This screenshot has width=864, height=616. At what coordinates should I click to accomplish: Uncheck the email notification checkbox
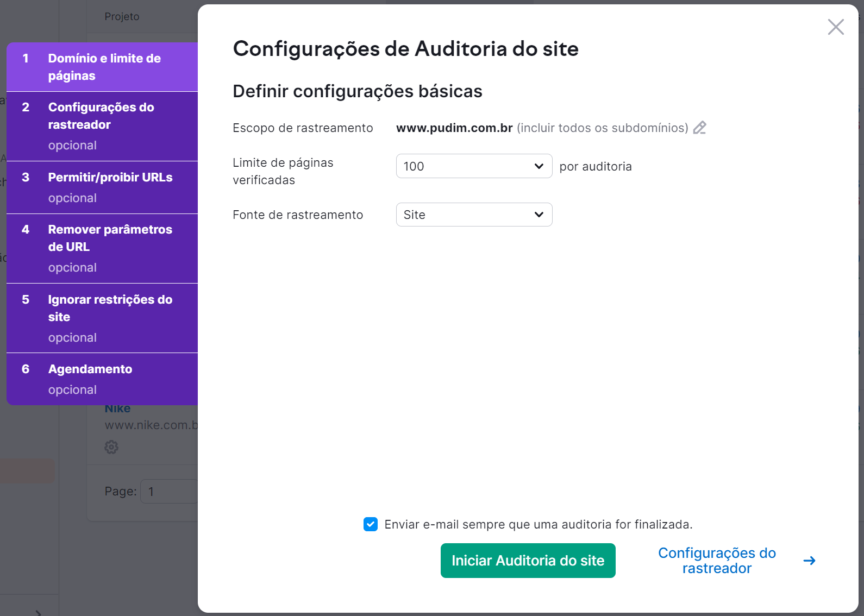coord(371,524)
